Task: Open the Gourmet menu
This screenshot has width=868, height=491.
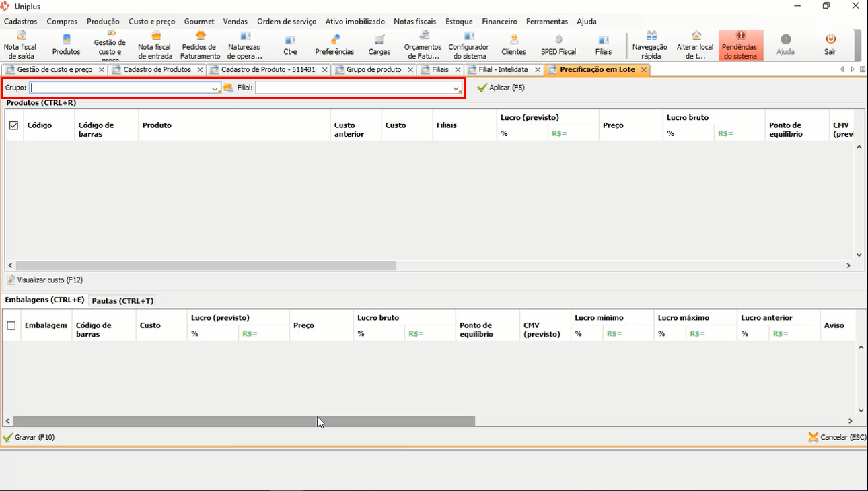Action: click(x=198, y=22)
